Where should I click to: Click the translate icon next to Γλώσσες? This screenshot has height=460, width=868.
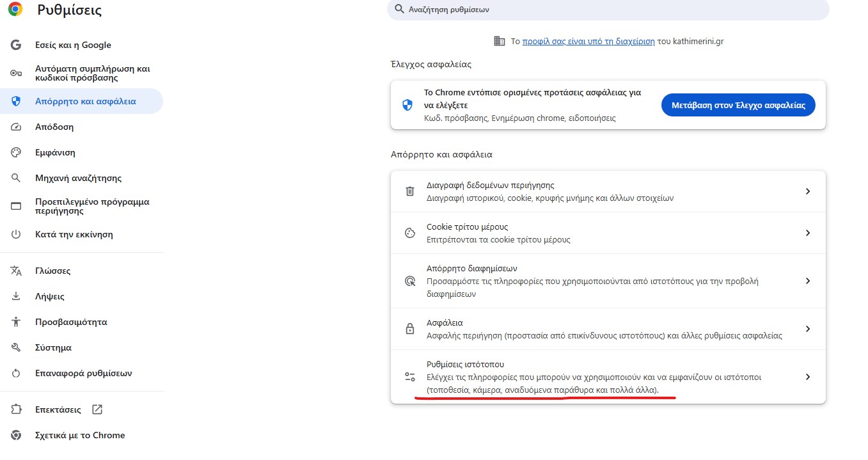click(x=17, y=271)
